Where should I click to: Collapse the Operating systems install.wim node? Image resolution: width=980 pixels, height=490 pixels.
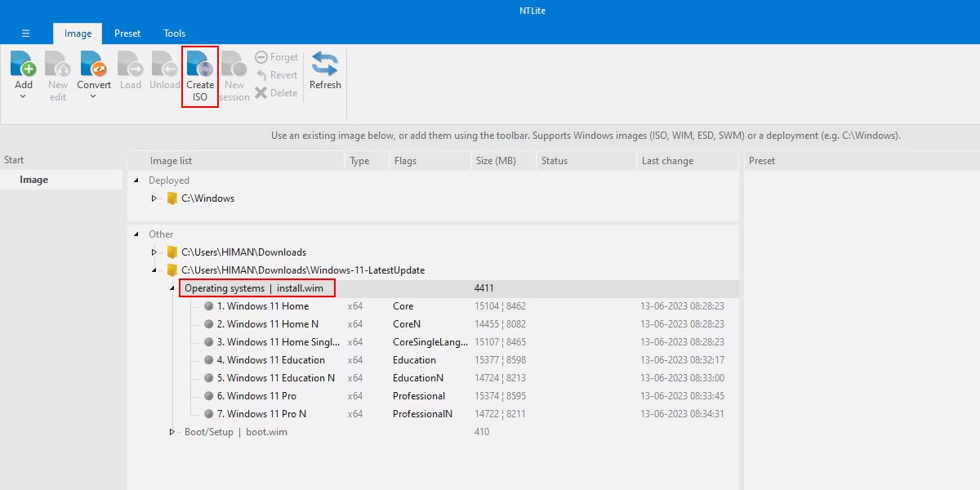tap(171, 288)
